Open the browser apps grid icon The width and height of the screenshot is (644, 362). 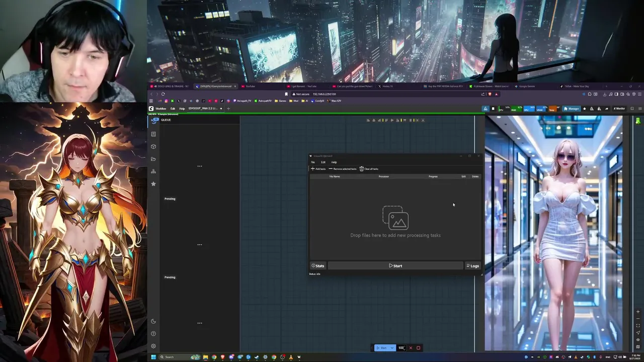point(151,101)
